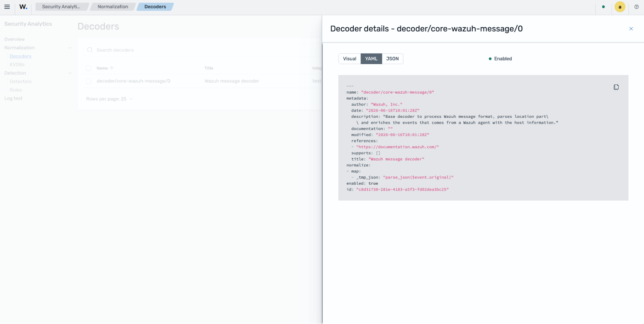Viewport: 644px width, 324px height.
Task: Click the Decoder details flyout title
Action: (x=426, y=29)
